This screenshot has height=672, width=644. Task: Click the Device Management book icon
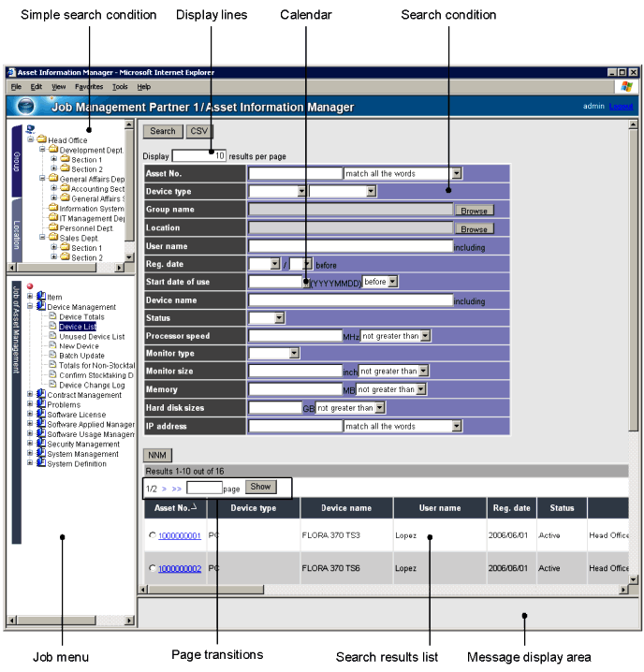tap(41, 305)
